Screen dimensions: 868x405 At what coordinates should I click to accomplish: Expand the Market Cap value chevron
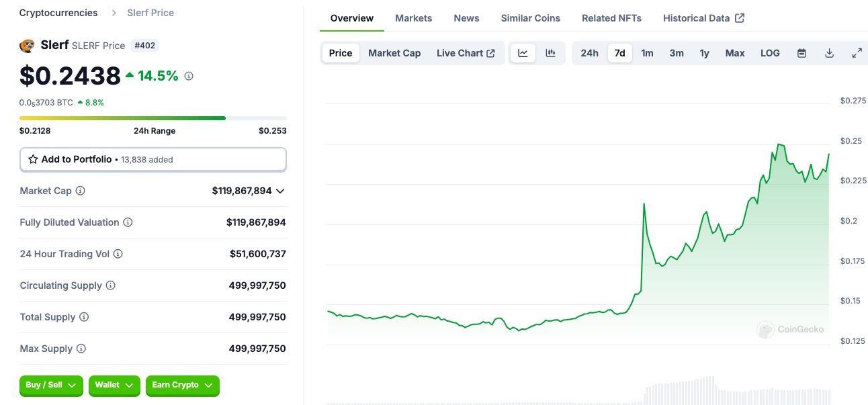coord(280,191)
